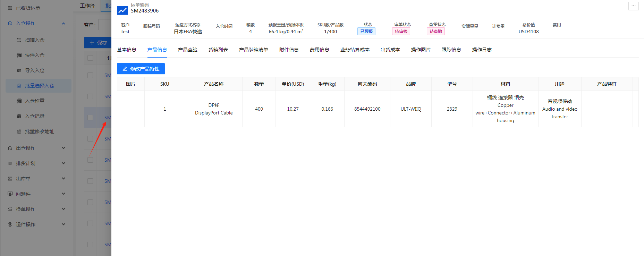Click the 批量修改地址 sidebar icon
This screenshot has width=644, height=256.
tap(19, 131)
